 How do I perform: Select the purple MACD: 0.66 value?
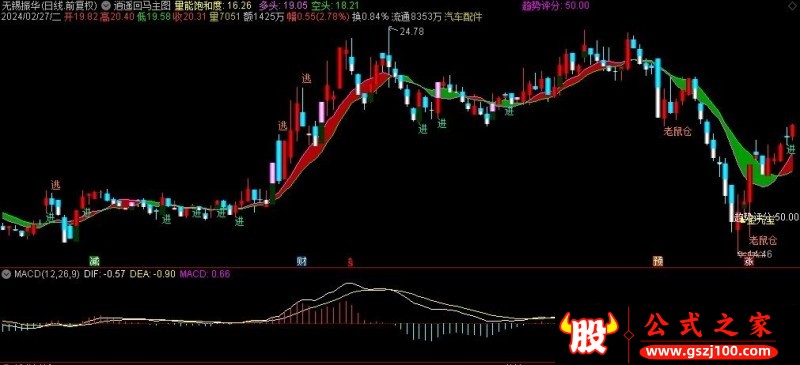tap(205, 274)
